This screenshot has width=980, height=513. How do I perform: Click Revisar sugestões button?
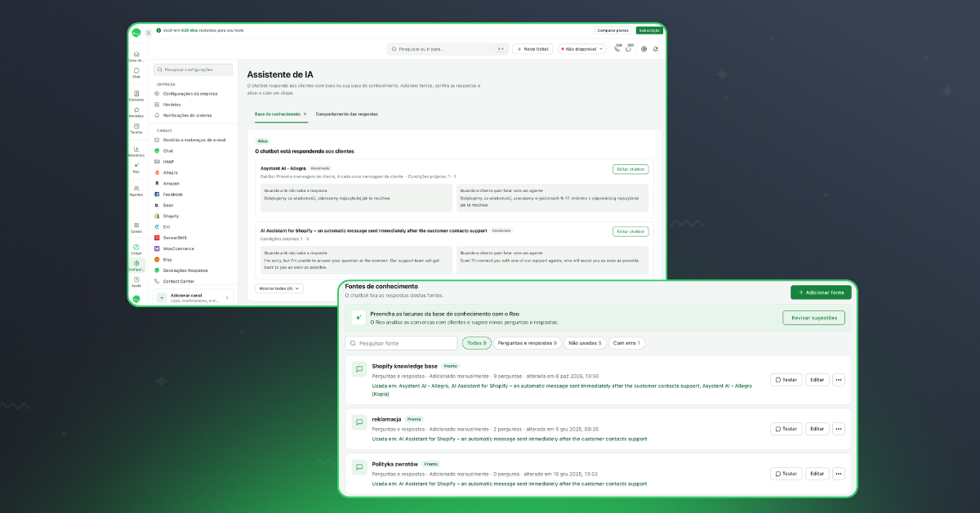813,318
